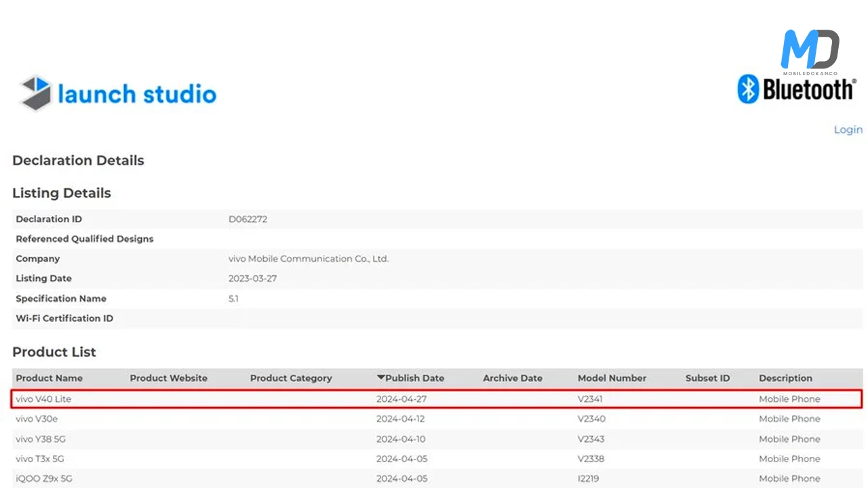
Task: Select the vivo Y38 5G product entry
Action: pos(41,439)
